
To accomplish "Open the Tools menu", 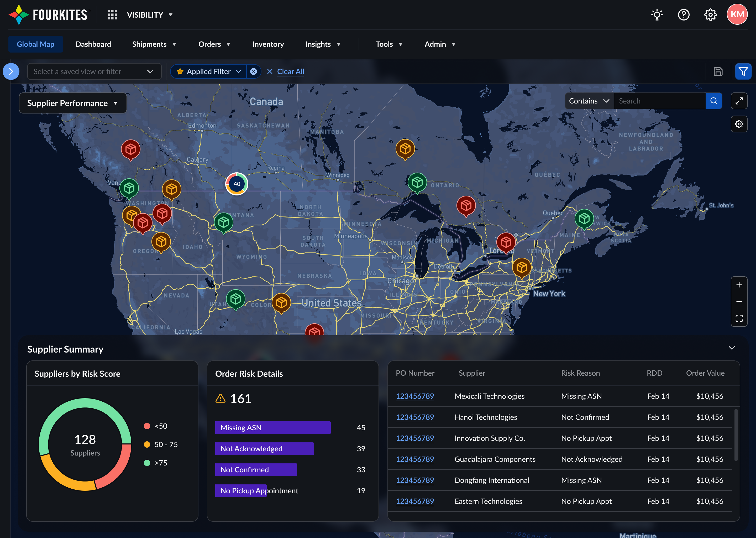I will click(x=389, y=44).
